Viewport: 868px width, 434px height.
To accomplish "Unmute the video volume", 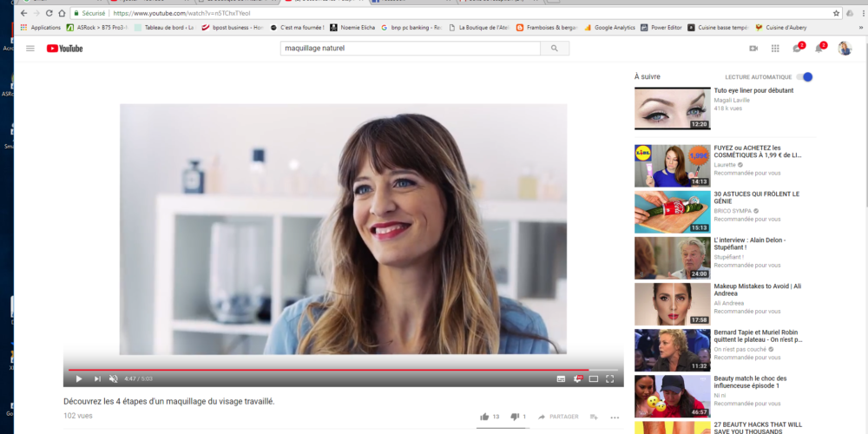I will [114, 379].
